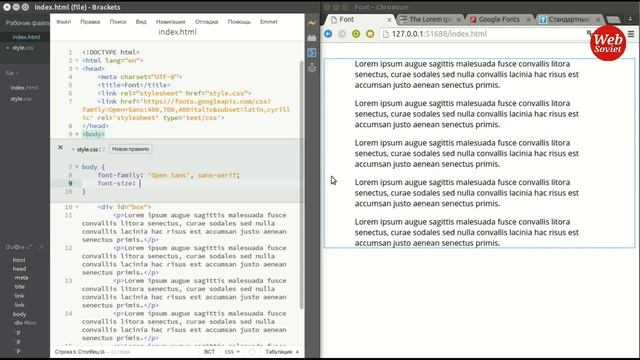
Task: Close the Стандартные tab in Chromium
Action: click(598, 20)
